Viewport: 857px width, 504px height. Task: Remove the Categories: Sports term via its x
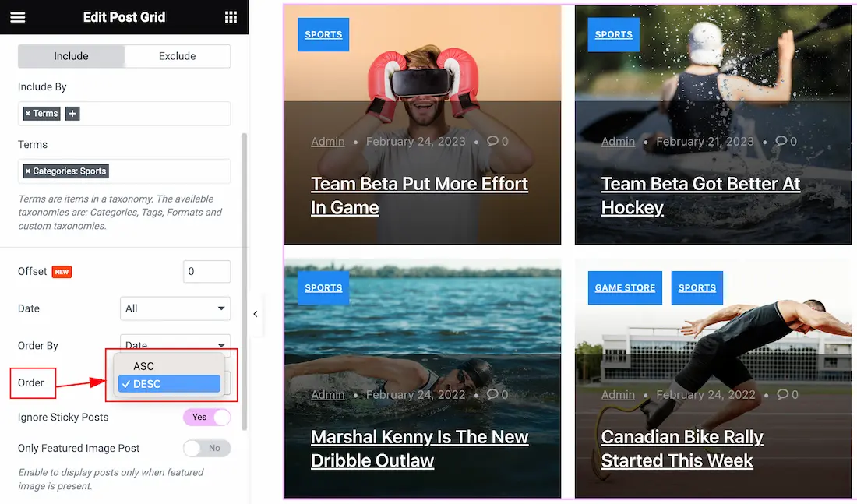[28, 171]
